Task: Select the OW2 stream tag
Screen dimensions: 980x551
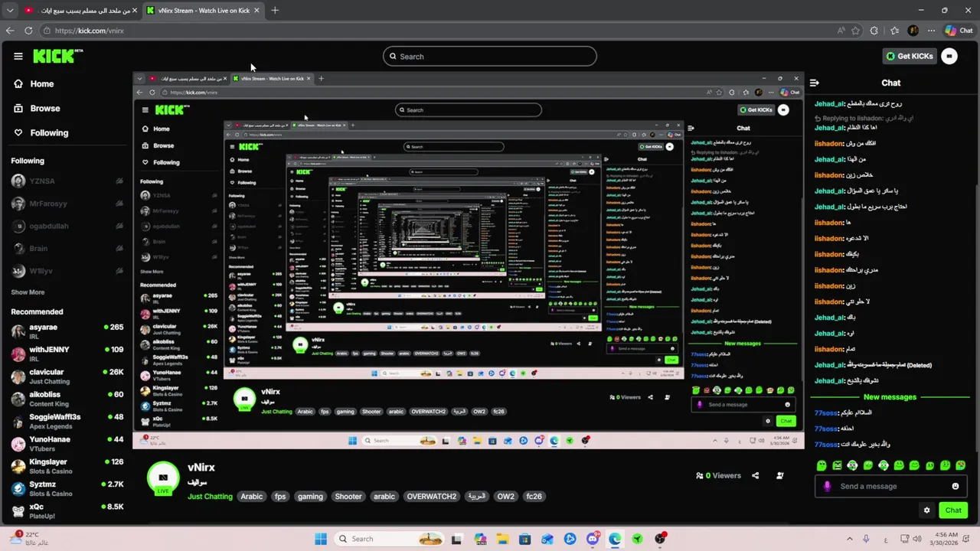Action: [506, 497]
